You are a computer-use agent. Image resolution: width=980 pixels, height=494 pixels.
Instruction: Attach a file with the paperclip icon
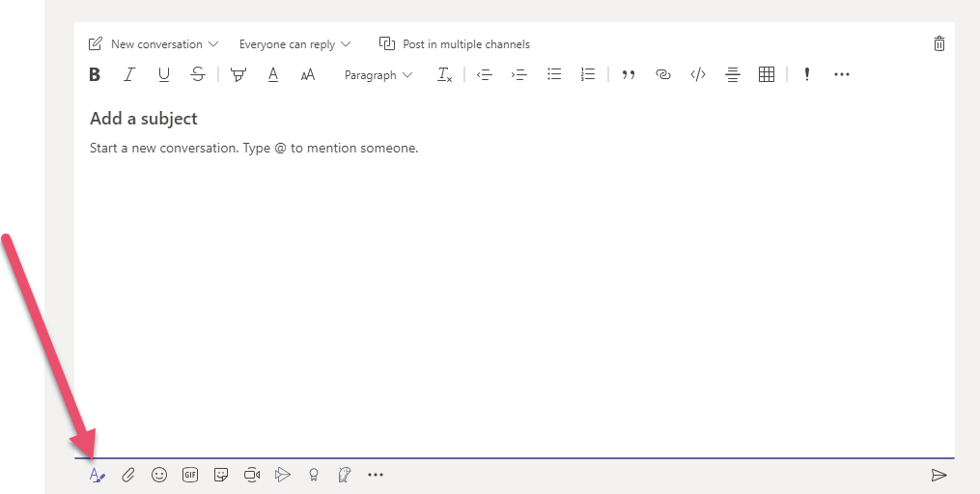click(128, 475)
